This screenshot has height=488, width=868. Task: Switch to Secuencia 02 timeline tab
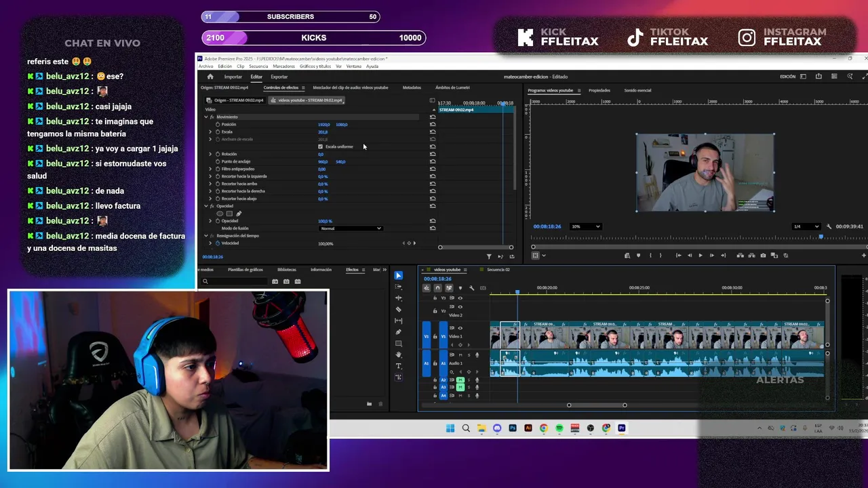tap(498, 270)
